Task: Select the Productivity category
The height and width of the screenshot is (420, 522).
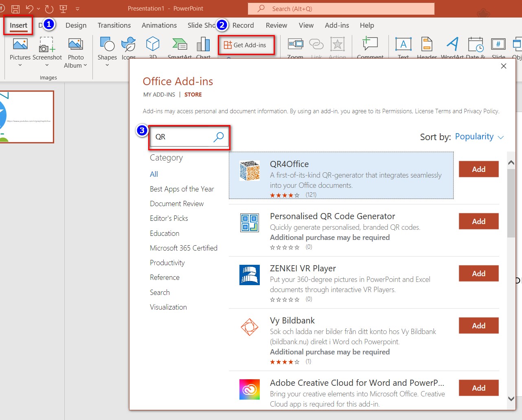Action: 167,263
